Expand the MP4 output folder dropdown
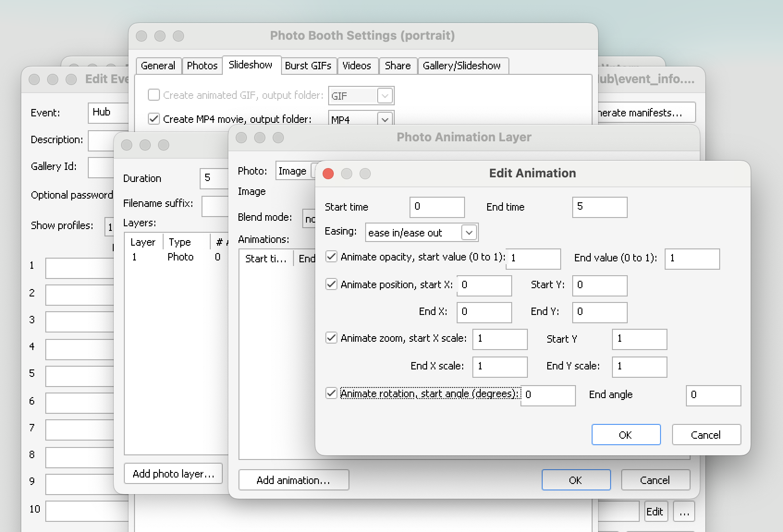Screen dimensions: 783x532 (385, 120)
